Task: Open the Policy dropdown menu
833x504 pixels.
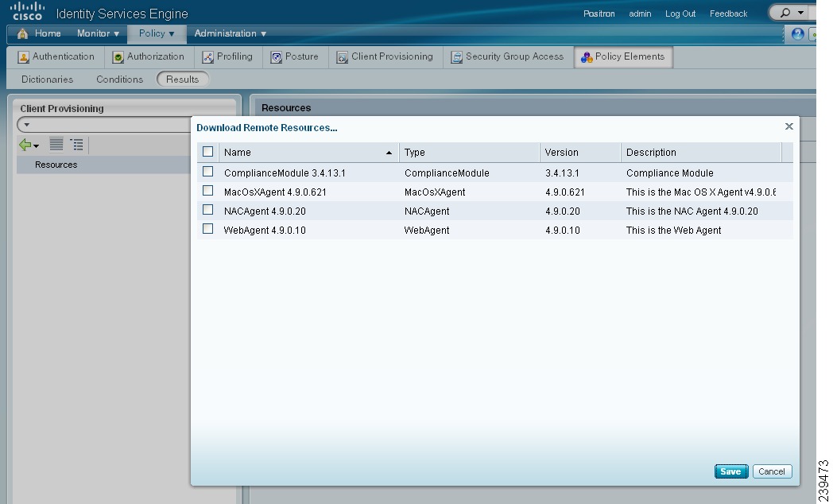Action: [x=156, y=33]
